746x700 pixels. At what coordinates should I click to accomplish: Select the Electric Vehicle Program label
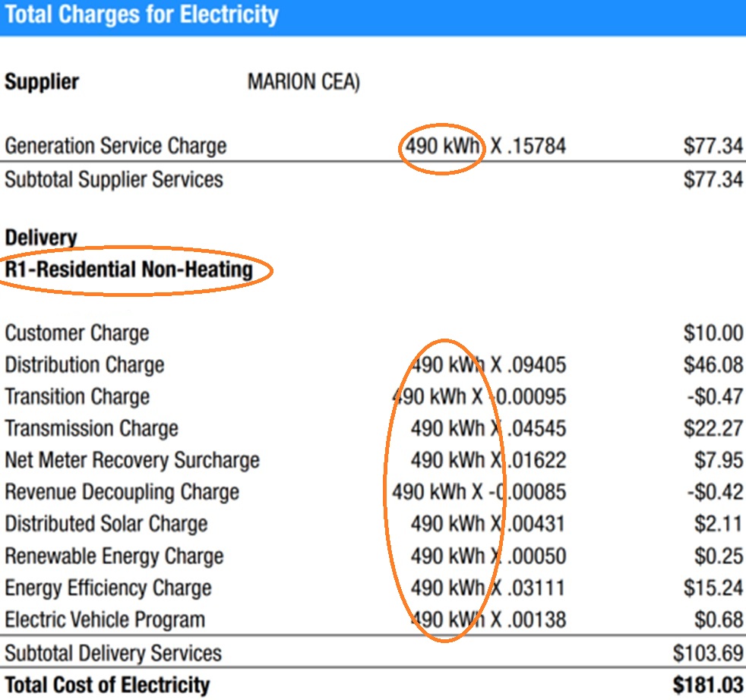105,620
